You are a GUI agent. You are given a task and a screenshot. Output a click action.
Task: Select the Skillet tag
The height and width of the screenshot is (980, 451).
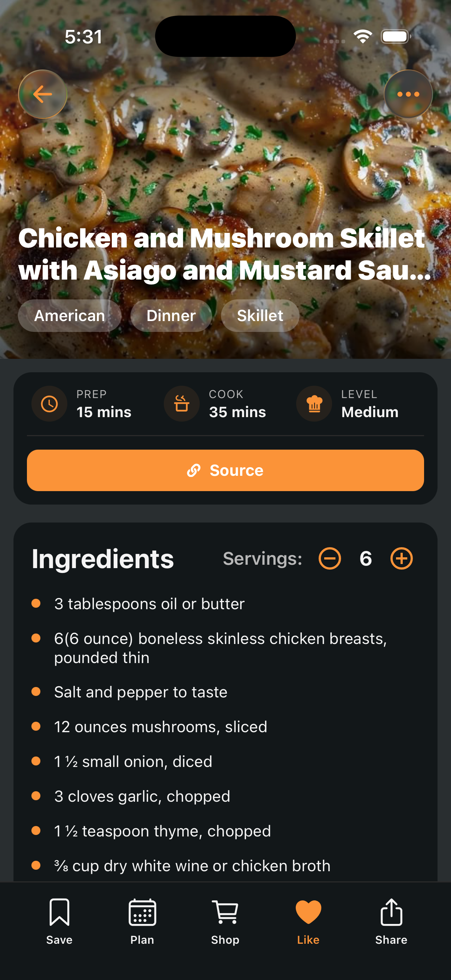click(x=260, y=315)
